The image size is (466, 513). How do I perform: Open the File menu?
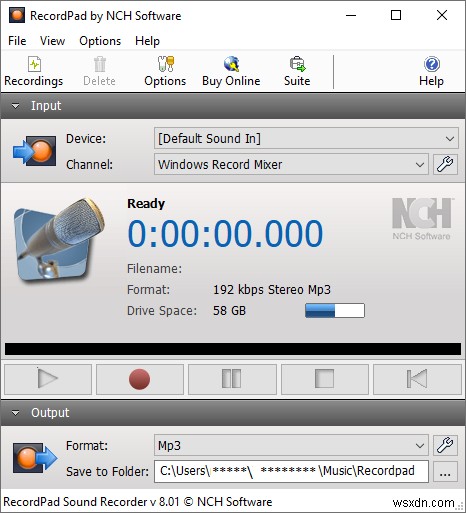[x=17, y=41]
